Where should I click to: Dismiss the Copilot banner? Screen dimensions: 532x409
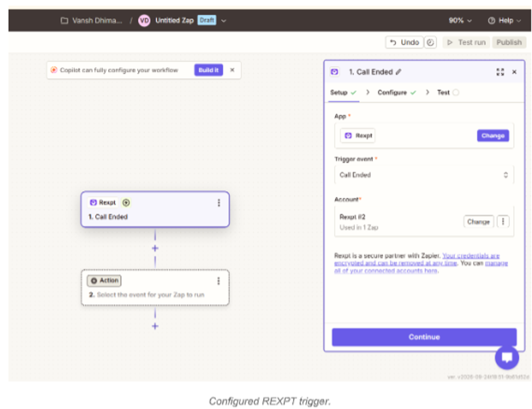pyautogui.click(x=232, y=70)
